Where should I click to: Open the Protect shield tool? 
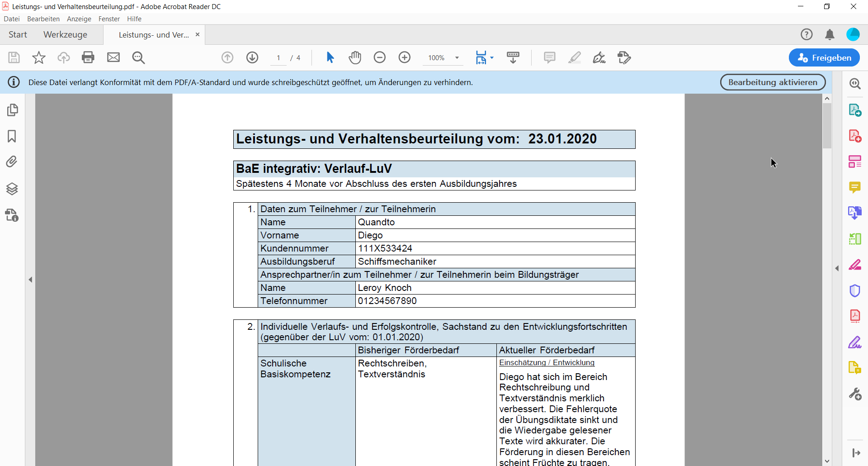click(855, 290)
